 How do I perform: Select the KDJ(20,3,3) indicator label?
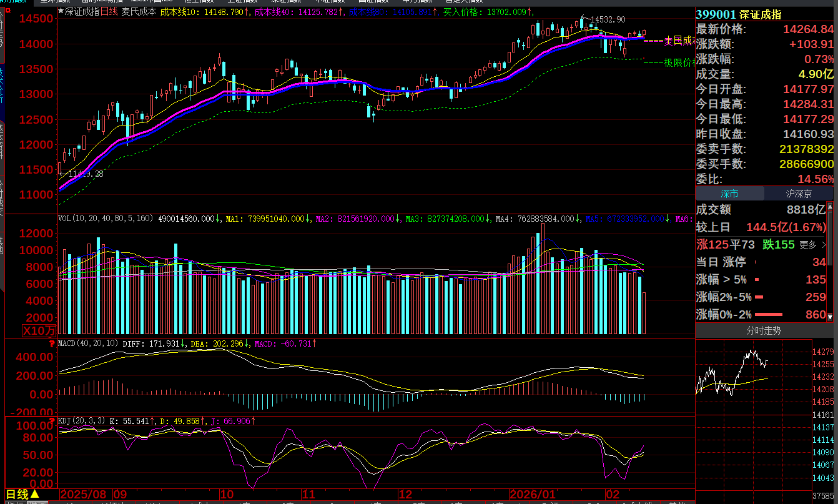click(x=81, y=421)
